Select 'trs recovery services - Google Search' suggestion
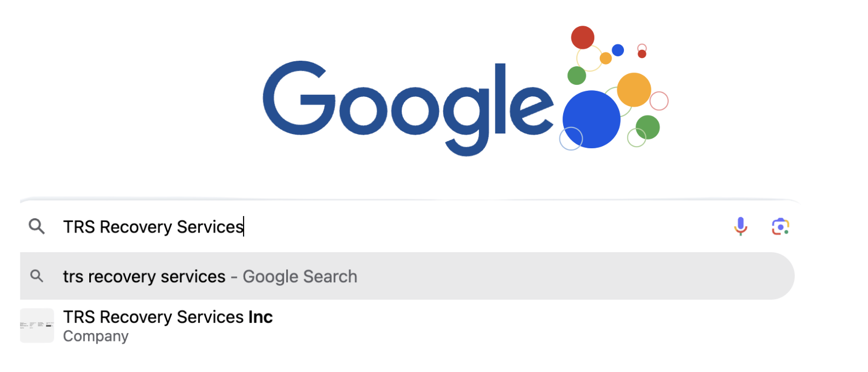Viewport: 868px width, 372px height. [x=407, y=276]
